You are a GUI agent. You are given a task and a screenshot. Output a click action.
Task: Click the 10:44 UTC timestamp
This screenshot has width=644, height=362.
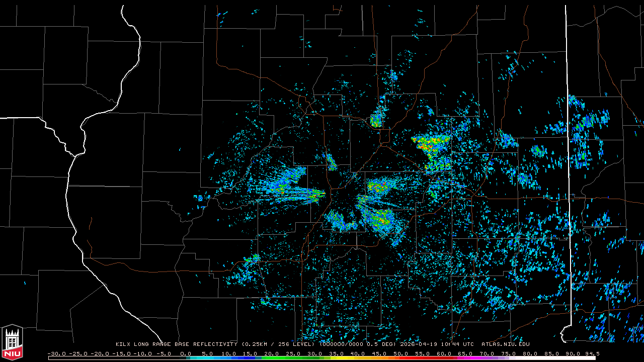(460, 344)
